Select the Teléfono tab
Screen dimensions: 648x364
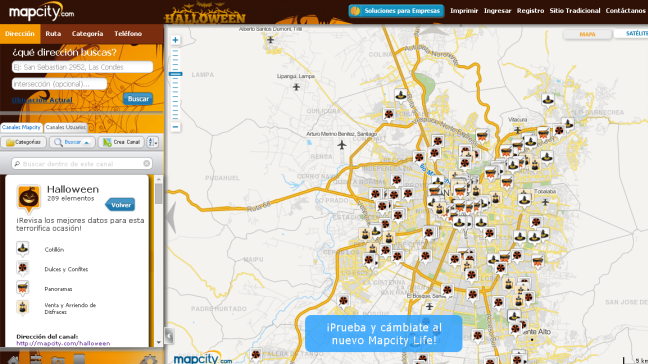pos(128,34)
